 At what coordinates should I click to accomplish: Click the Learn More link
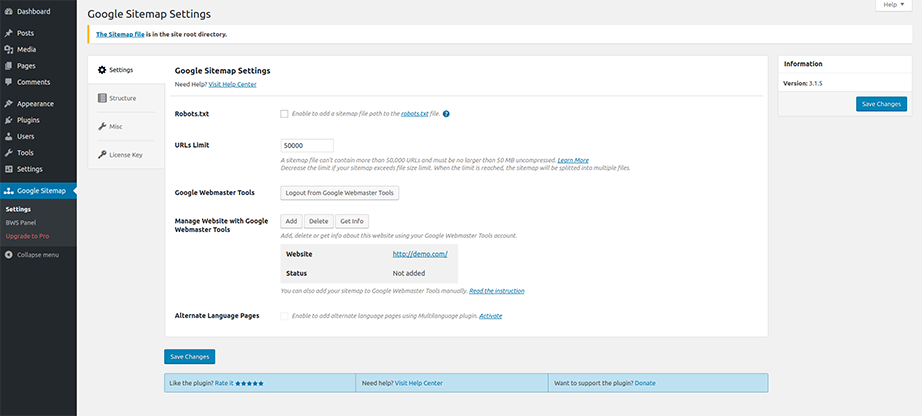[573, 161]
